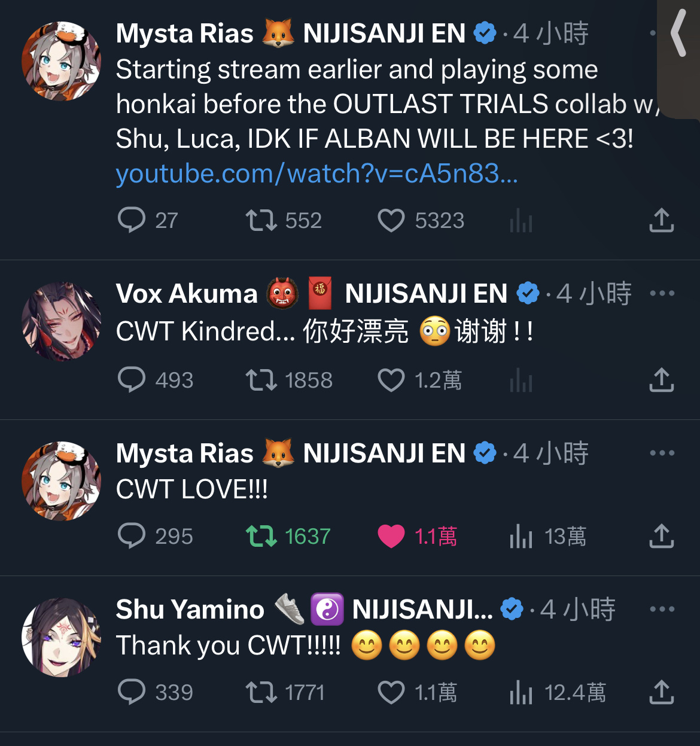Image resolution: width=700 pixels, height=746 pixels.
Task: Open Vox Akuma's profile name
Action: 186,294
